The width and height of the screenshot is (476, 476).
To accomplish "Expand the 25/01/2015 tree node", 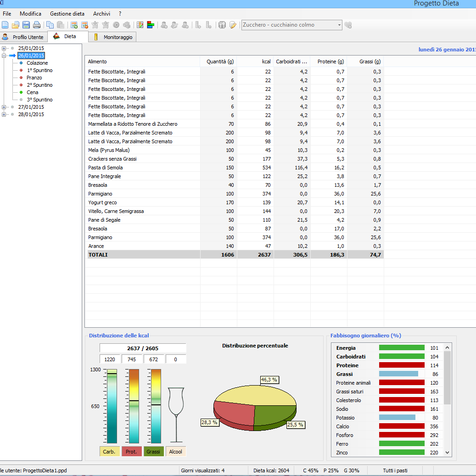I will click(x=4, y=48).
